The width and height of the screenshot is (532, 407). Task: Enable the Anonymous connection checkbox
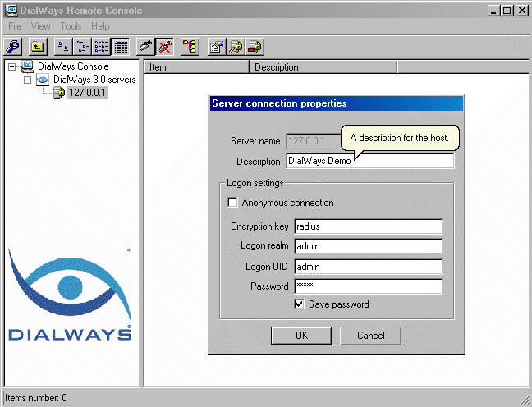pyautogui.click(x=233, y=203)
